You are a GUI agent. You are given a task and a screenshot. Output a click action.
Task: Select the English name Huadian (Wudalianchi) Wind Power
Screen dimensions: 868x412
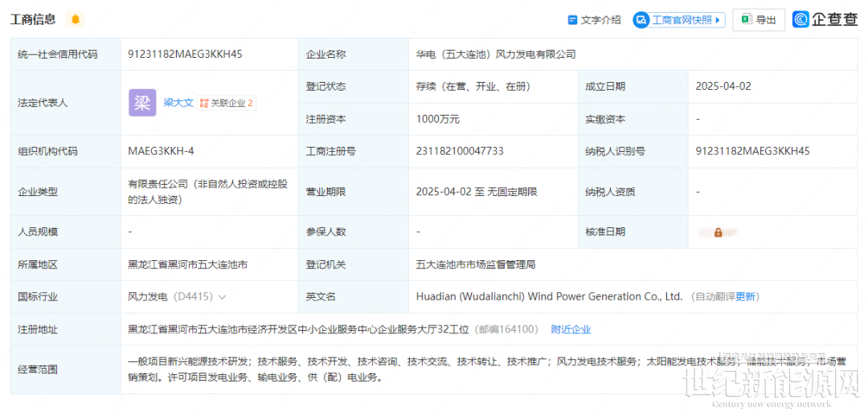(549, 297)
